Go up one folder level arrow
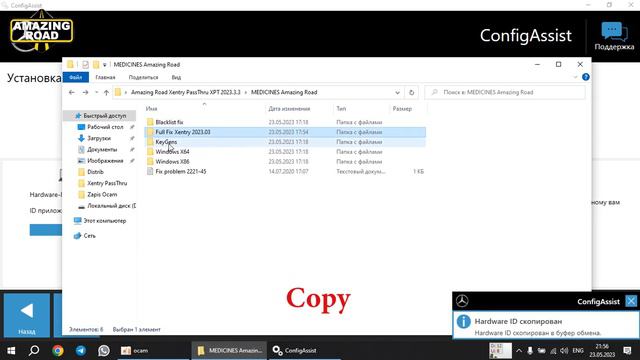This screenshot has width=640, height=360. [106, 93]
